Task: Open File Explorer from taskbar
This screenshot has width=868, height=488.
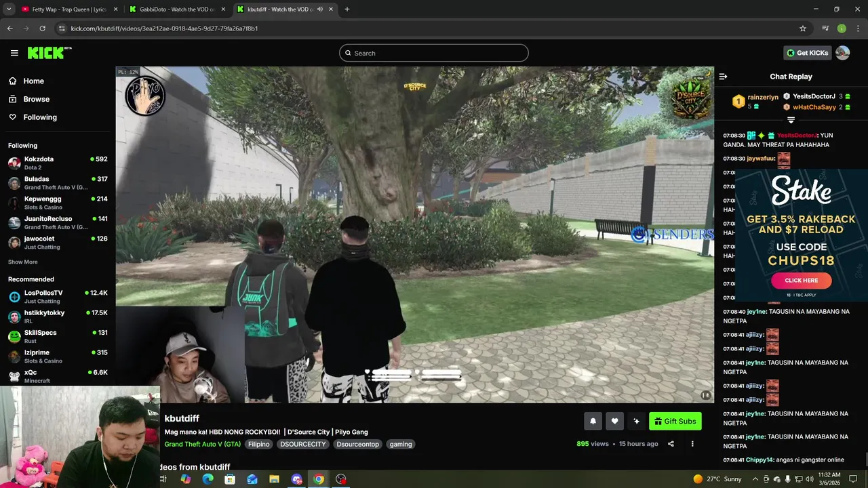Action: (274, 479)
